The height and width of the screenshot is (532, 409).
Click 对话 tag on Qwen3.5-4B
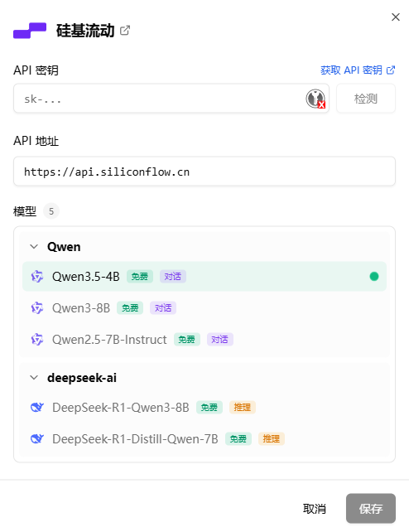click(x=173, y=277)
